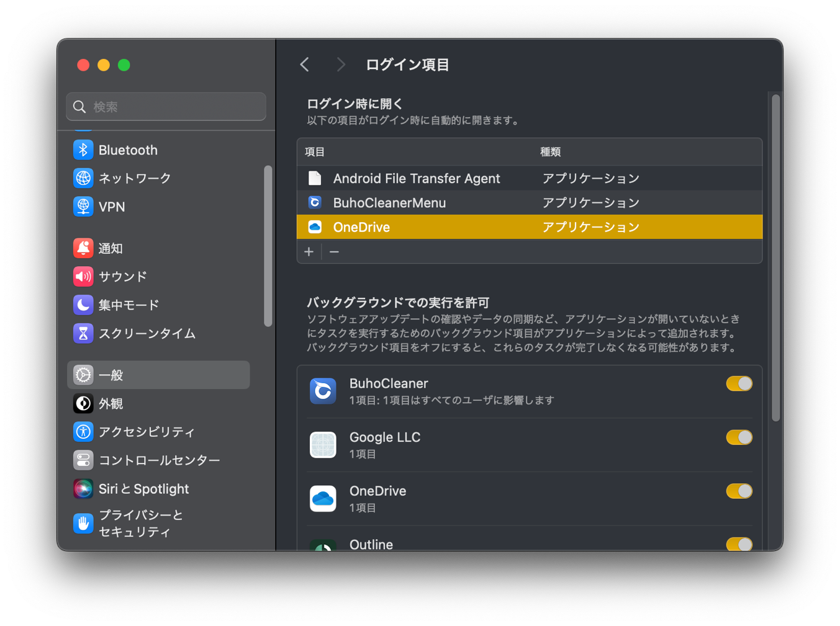Screen dimensions: 840x626
Task: Click the ネットワーク globe icon
Action: point(83,178)
